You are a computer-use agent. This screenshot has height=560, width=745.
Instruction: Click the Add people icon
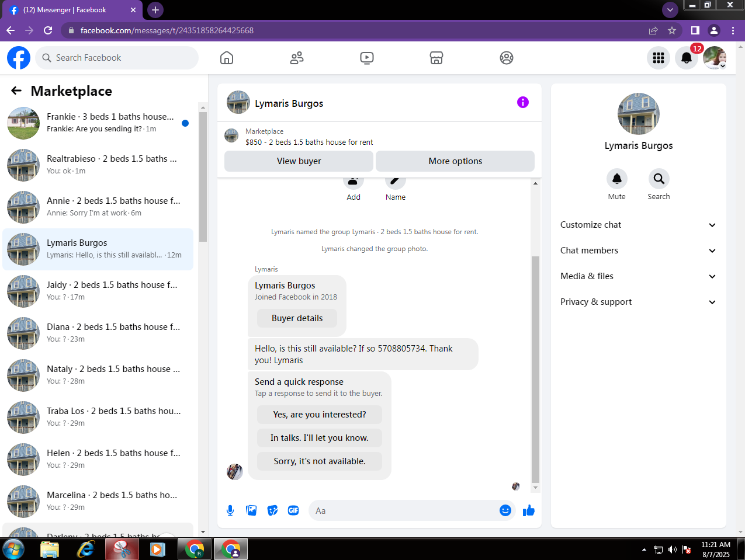354,182
